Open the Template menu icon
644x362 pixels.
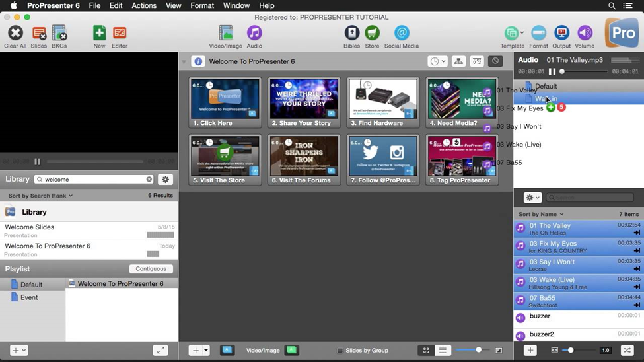(511, 33)
